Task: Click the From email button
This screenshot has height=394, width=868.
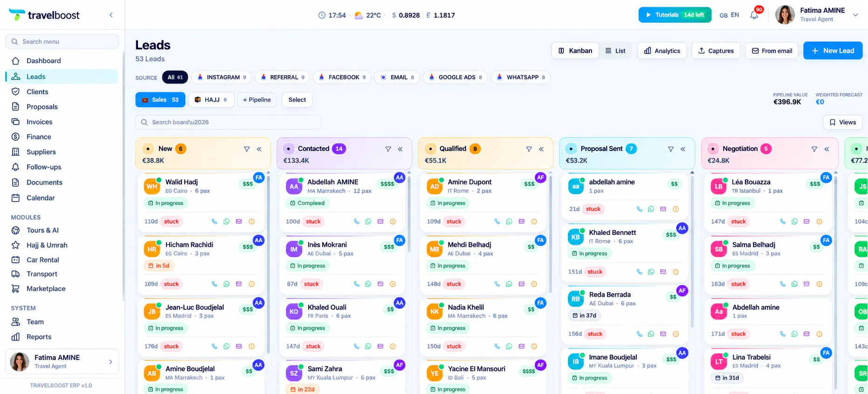Action: (x=772, y=51)
